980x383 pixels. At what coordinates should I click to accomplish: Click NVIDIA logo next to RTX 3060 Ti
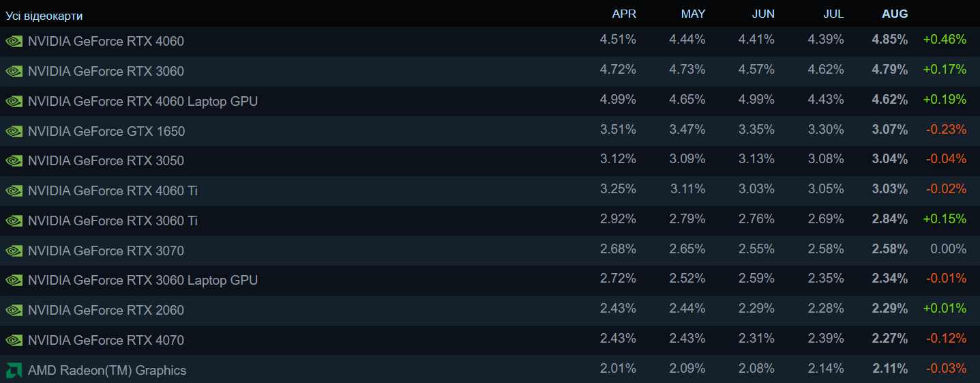click(14, 221)
